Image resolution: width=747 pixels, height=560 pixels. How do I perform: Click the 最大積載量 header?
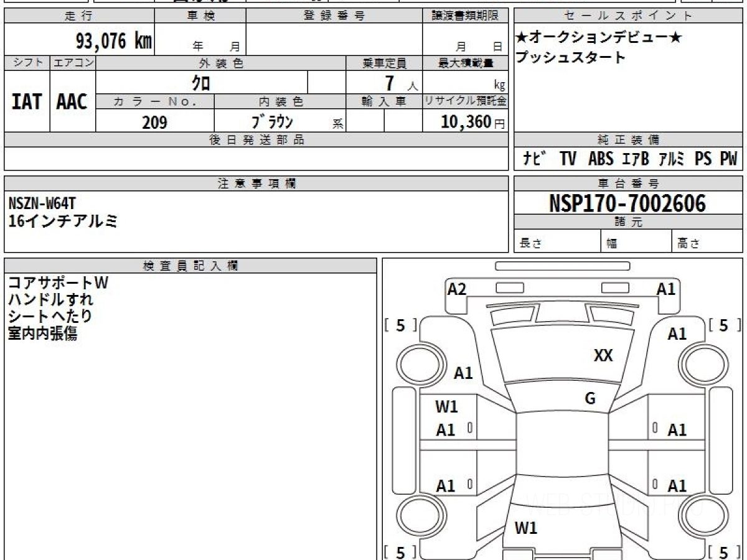pos(465,63)
